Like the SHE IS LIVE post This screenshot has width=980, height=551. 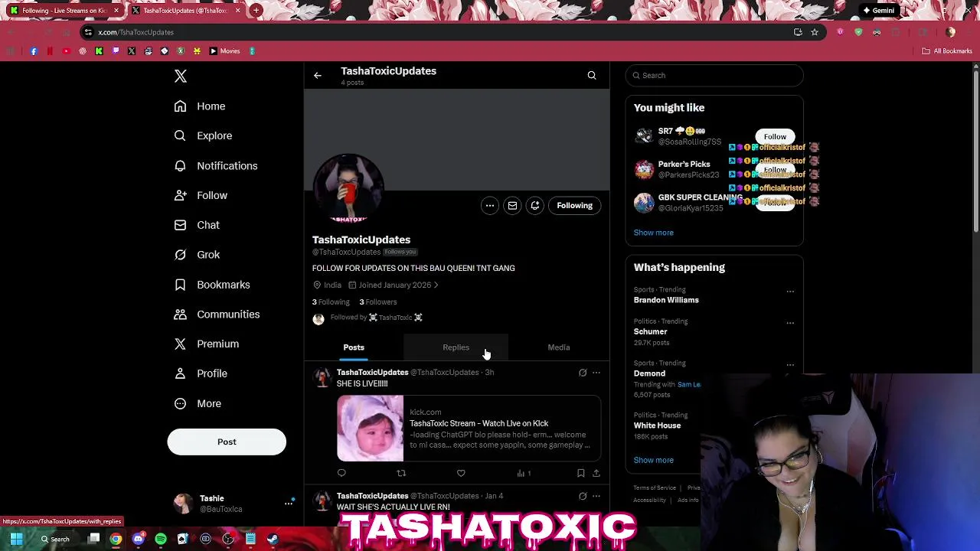pos(461,473)
